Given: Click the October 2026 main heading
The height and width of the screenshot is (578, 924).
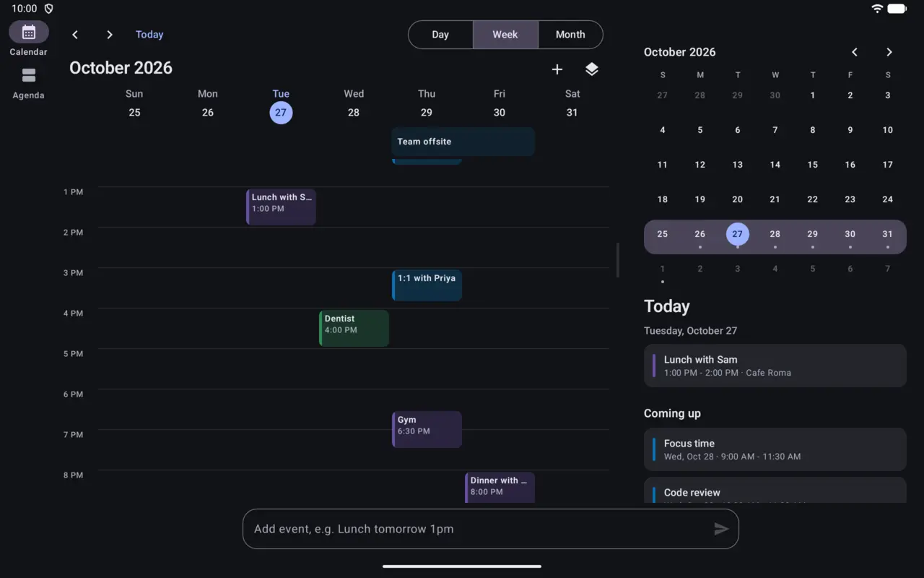Looking at the screenshot, I should point(121,68).
